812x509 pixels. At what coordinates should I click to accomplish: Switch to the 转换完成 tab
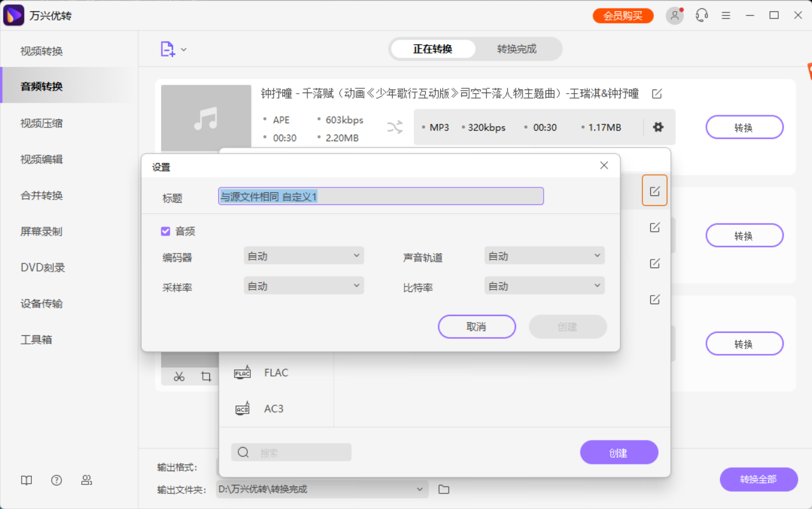(516, 49)
